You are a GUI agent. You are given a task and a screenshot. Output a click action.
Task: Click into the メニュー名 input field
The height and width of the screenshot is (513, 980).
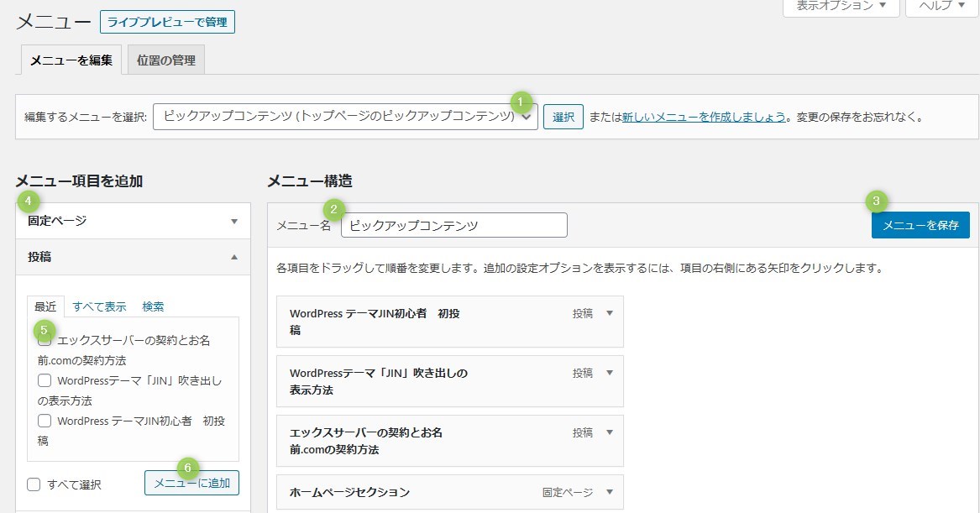pyautogui.click(x=454, y=225)
